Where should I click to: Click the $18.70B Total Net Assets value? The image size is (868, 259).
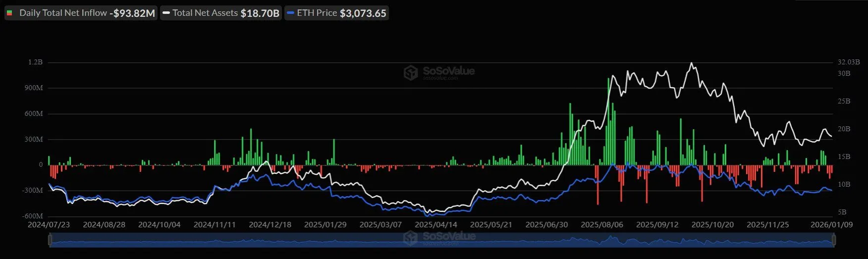tap(260, 13)
